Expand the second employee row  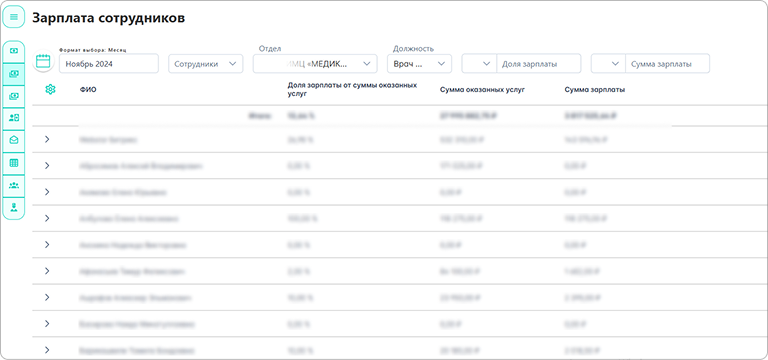point(47,166)
